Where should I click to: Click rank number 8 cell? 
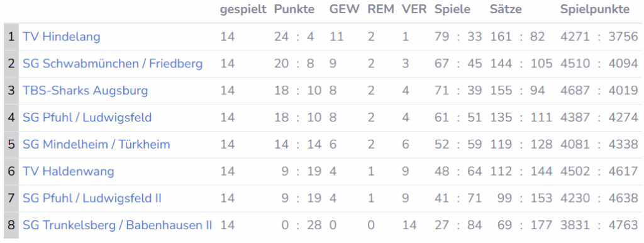click(11, 225)
